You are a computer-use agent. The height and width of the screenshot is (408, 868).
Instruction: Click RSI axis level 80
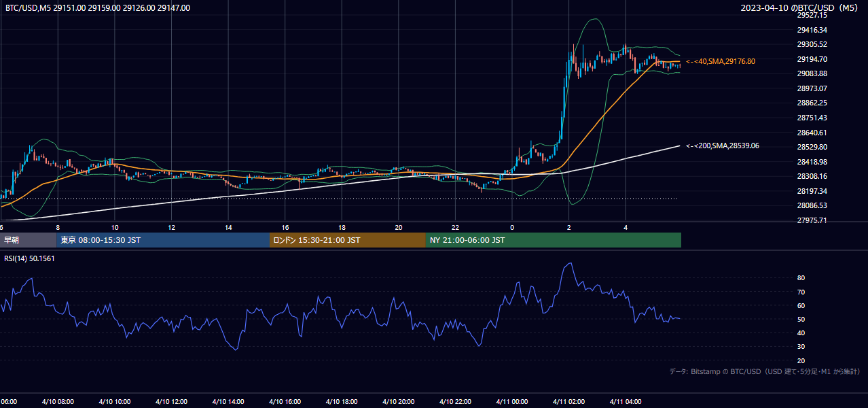tap(801, 278)
